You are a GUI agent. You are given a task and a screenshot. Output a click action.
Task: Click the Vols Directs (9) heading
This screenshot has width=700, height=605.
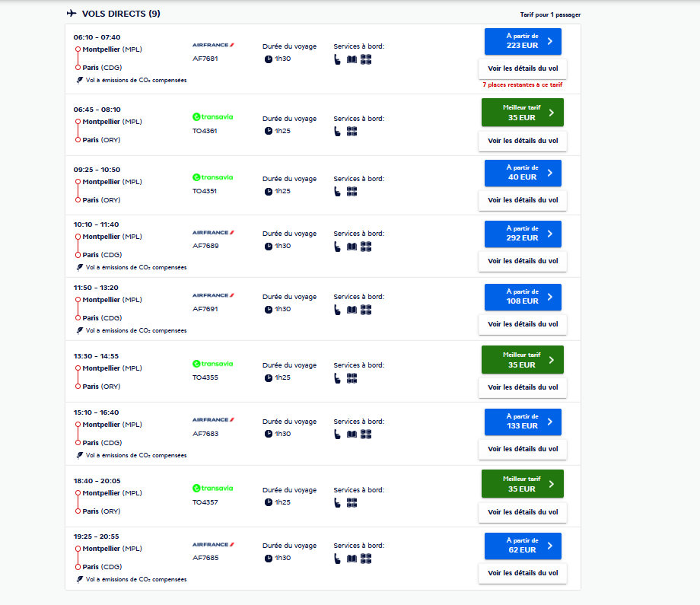[121, 14]
